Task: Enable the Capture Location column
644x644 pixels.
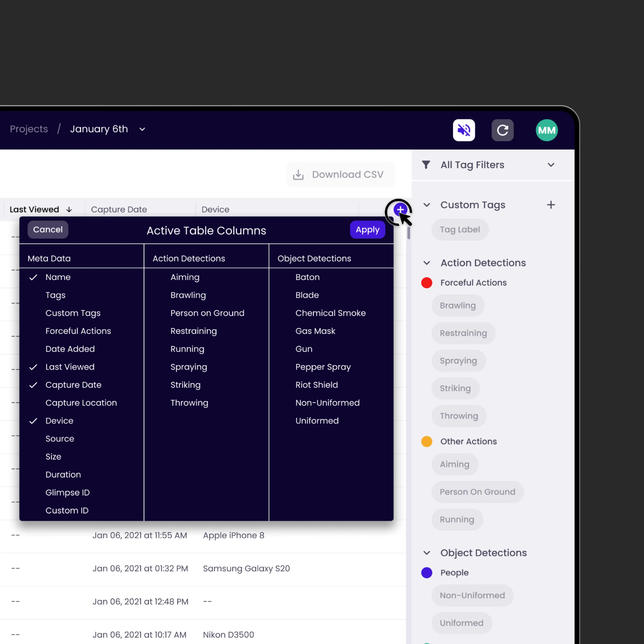Action: [x=82, y=403]
